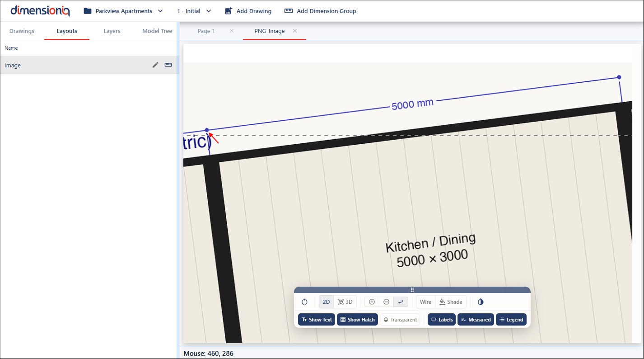Toggle the Show Hatch option

pos(357,320)
